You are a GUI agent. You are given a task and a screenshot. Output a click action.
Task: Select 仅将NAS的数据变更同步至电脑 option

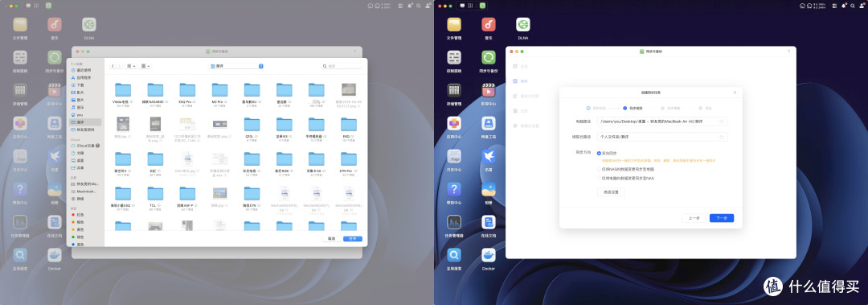599,169
